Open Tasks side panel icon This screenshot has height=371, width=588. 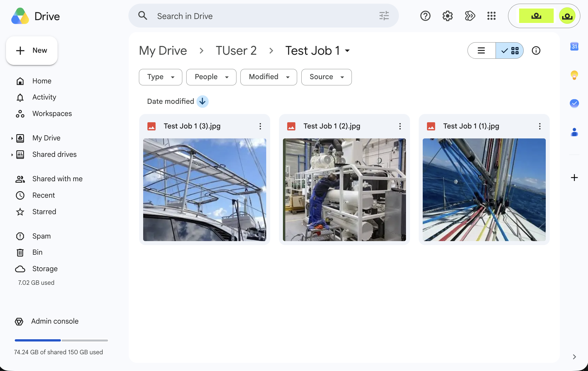point(574,103)
